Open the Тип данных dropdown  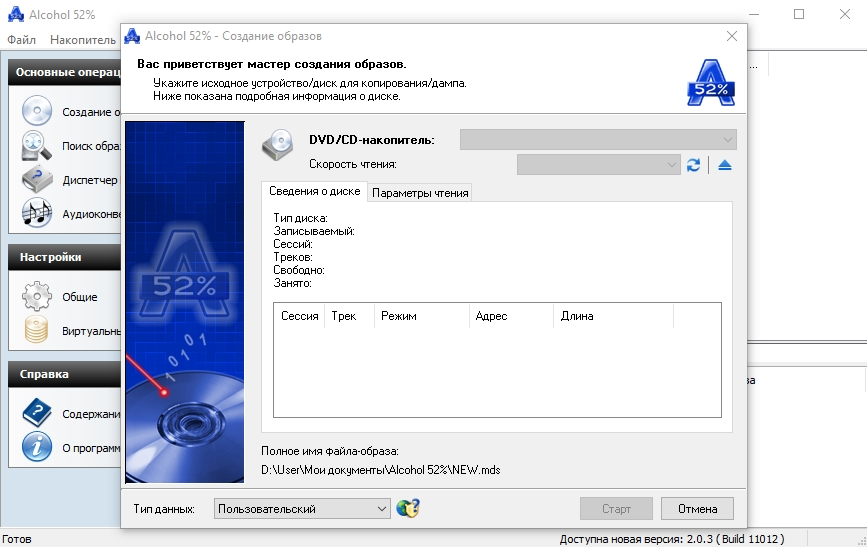tap(302, 509)
